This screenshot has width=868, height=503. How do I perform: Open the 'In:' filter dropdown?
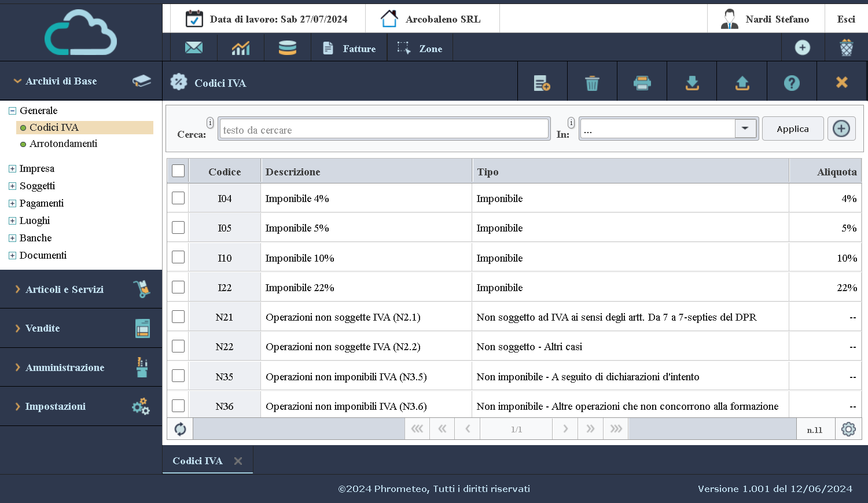click(x=745, y=128)
